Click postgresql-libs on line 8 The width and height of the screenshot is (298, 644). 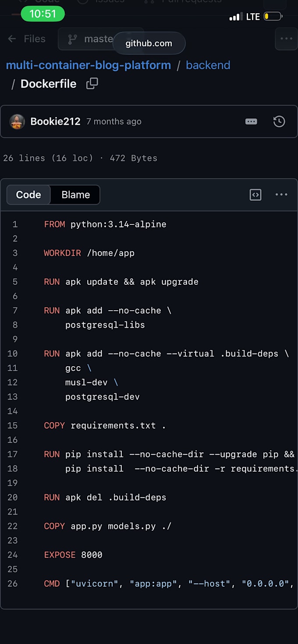pos(105,325)
